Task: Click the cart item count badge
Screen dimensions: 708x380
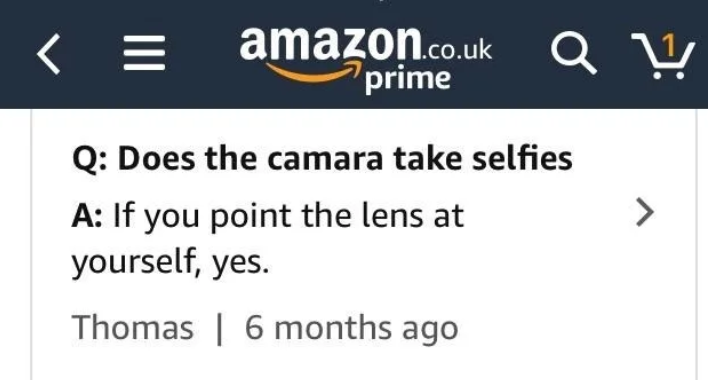Action: [670, 45]
